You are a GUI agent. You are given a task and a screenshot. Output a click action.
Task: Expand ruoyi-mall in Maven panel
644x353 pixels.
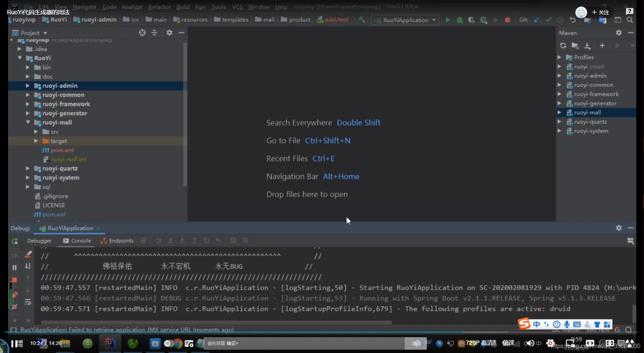(559, 113)
